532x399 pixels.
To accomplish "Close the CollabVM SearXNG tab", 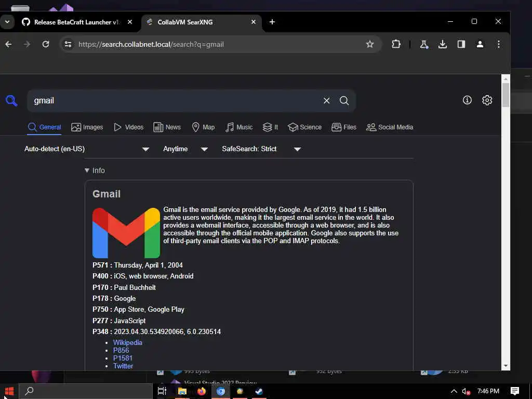I will [254, 22].
